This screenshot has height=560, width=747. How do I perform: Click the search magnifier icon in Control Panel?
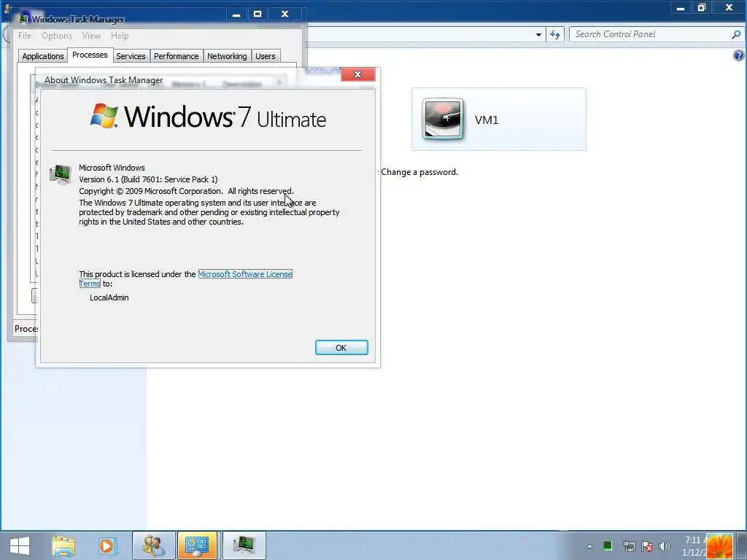[736, 34]
